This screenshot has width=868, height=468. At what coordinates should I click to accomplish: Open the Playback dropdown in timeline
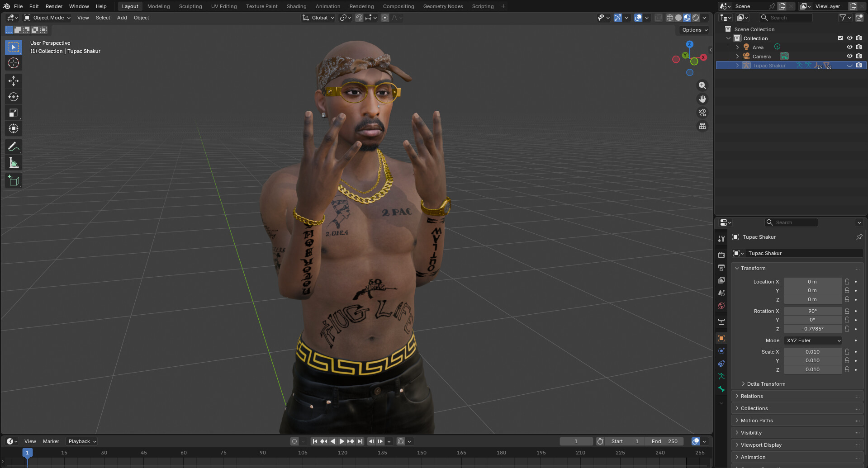point(82,441)
